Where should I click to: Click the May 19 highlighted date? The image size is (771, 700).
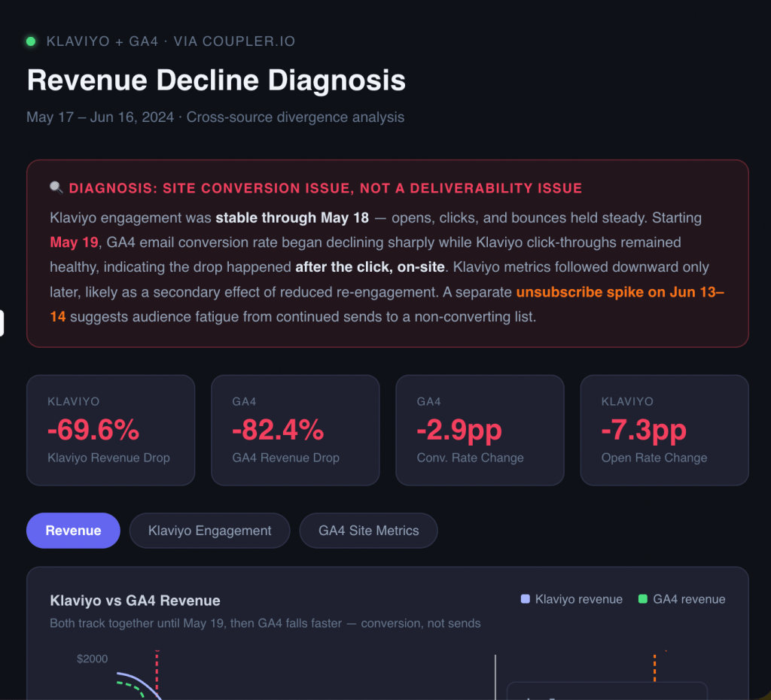75,242
